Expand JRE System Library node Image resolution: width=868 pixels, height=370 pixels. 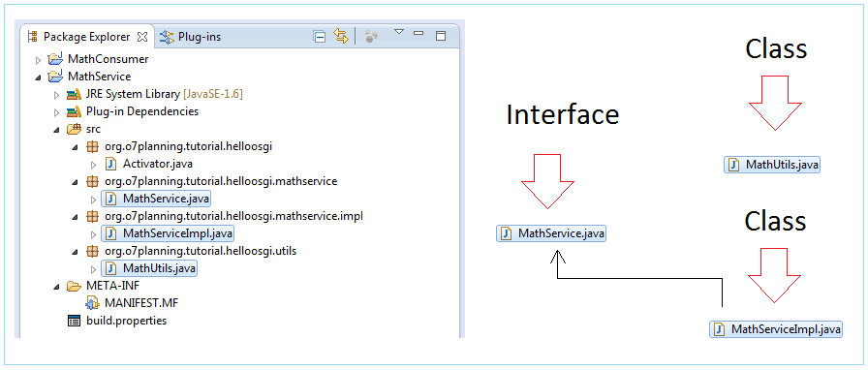56,95
